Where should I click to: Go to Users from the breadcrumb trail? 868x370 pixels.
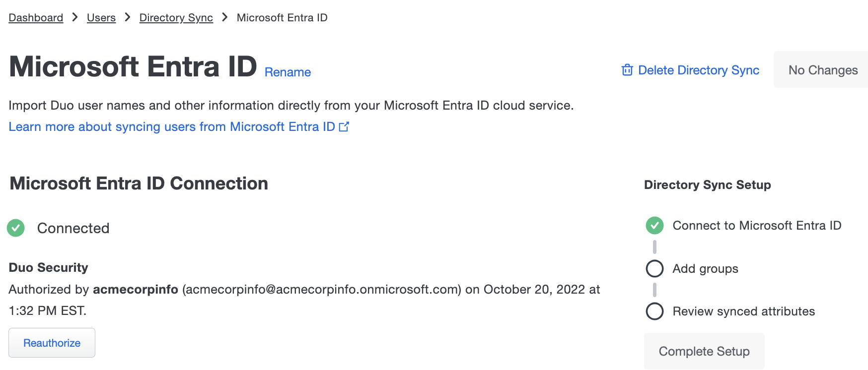[x=101, y=17]
